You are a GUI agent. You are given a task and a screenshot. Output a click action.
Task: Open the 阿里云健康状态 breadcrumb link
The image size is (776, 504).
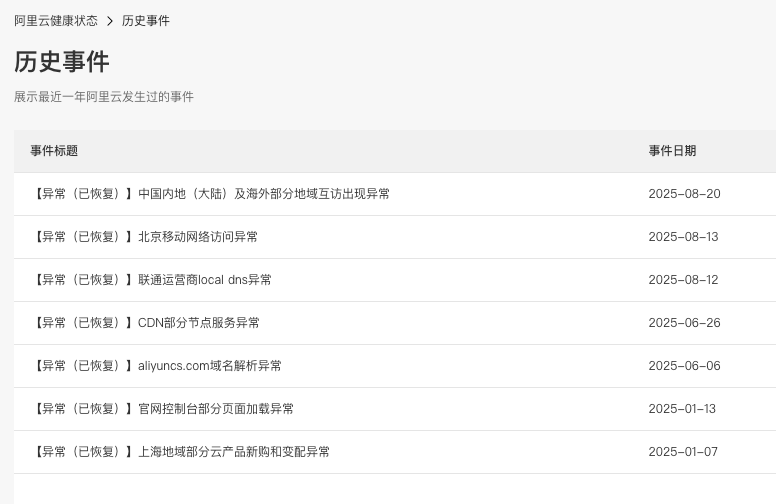coord(56,21)
